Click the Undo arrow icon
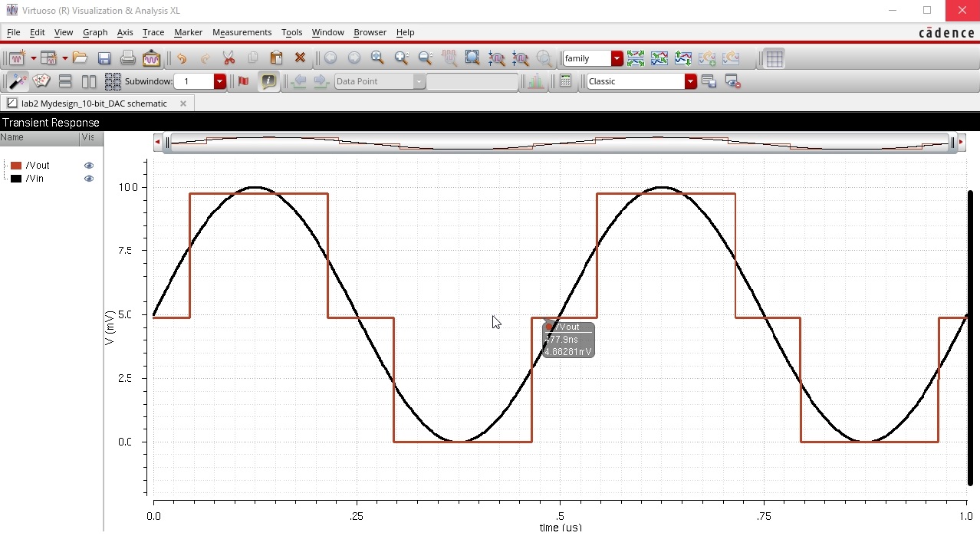Screen dimensions: 980x536 coord(181,58)
